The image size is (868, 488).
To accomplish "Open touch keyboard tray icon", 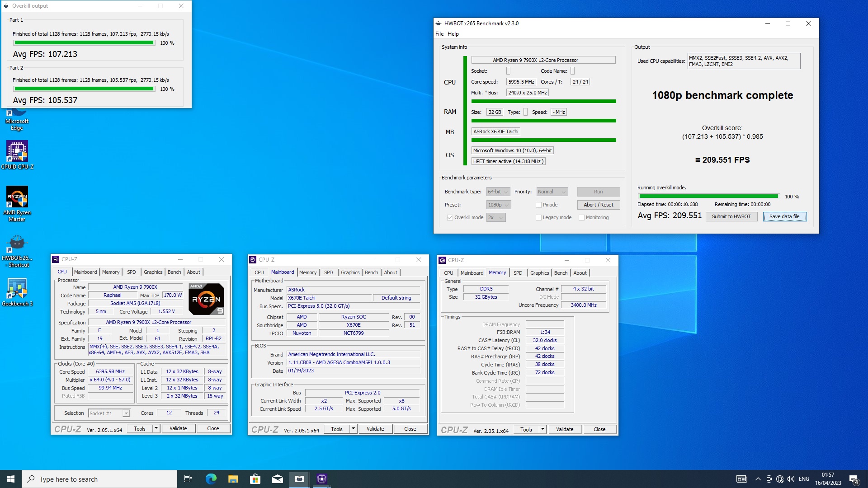I will tap(742, 479).
